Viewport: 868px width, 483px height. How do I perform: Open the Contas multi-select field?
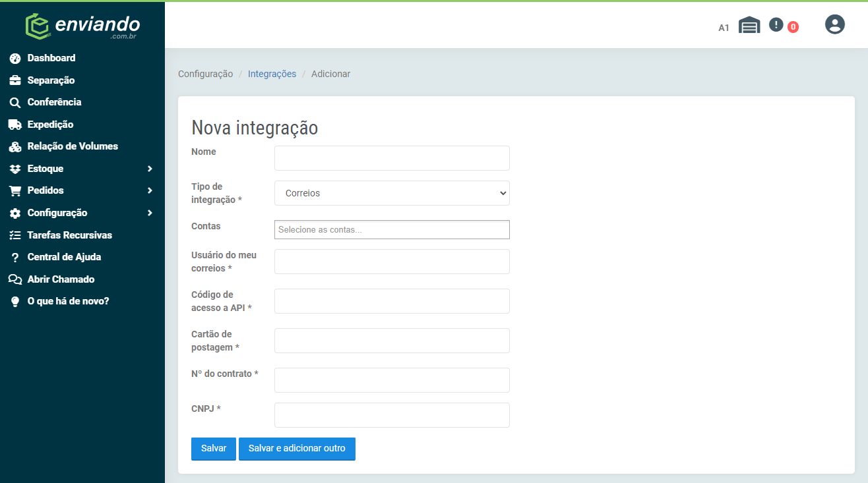coord(392,229)
